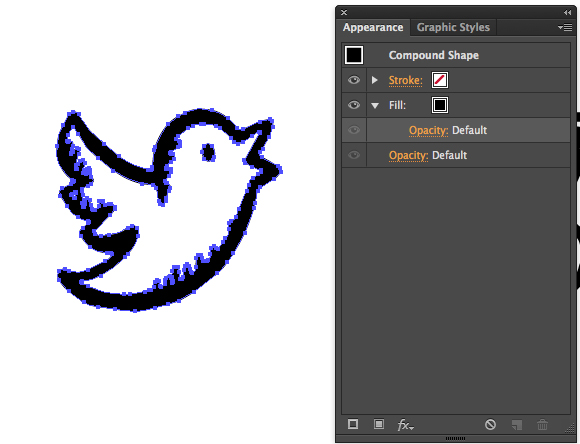The image size is (580, 444).
Task: Click the black Fill color swatch
Action: click(440, 105)
